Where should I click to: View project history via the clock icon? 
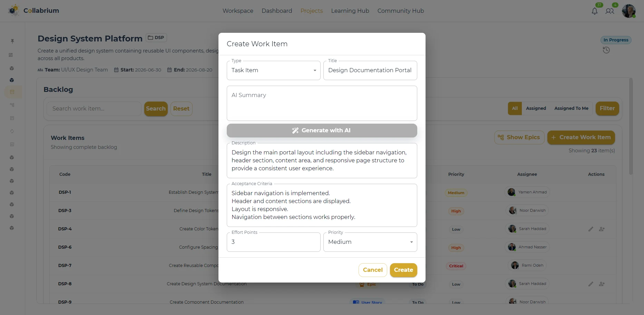coord(606,50)
